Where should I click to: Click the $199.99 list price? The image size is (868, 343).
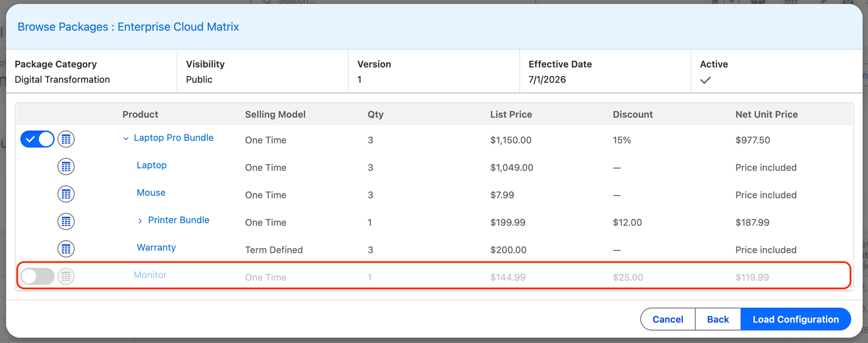pyautogui.click(x=508, y=222)
